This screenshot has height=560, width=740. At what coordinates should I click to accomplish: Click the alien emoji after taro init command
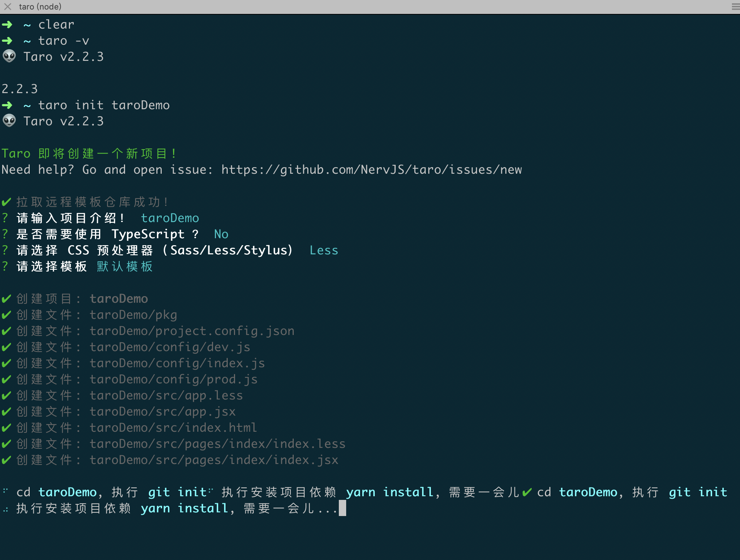tap(9, 121)
